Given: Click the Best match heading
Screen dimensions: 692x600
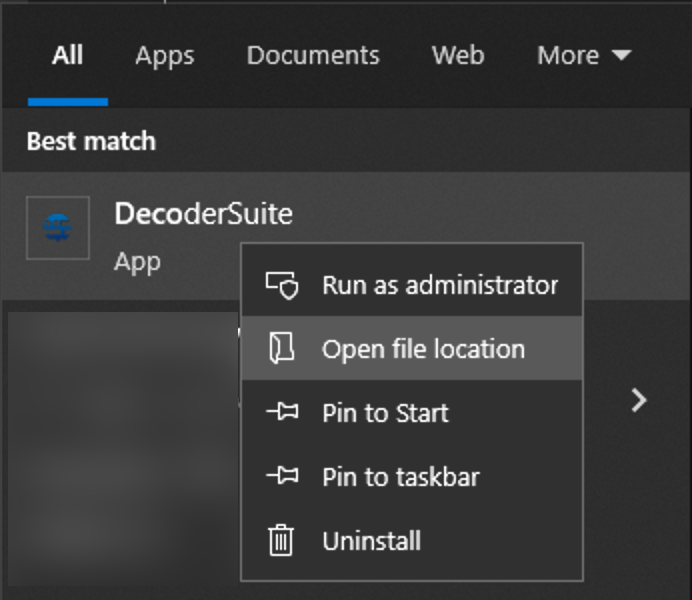Looking at the screenshot, I should [x=91, y=141].
